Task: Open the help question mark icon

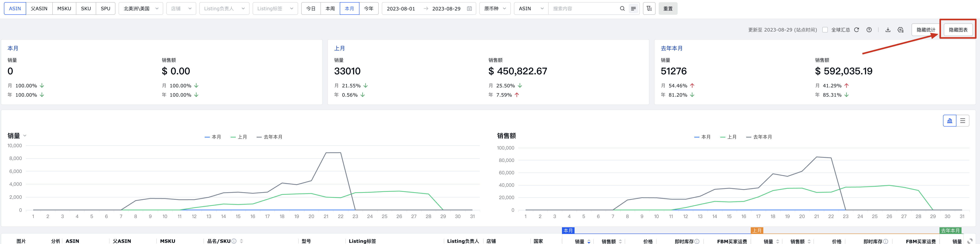Action: tap(869, 30)
